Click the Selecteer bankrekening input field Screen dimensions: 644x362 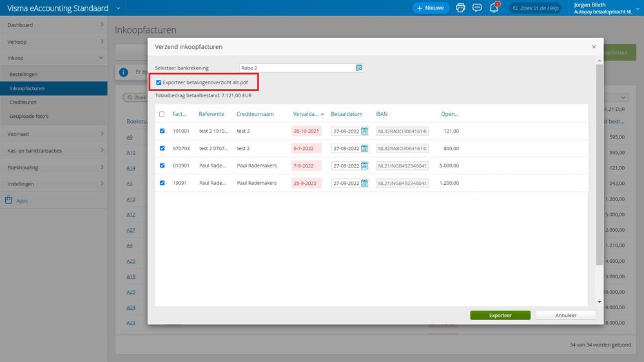[x=301, y=68]
